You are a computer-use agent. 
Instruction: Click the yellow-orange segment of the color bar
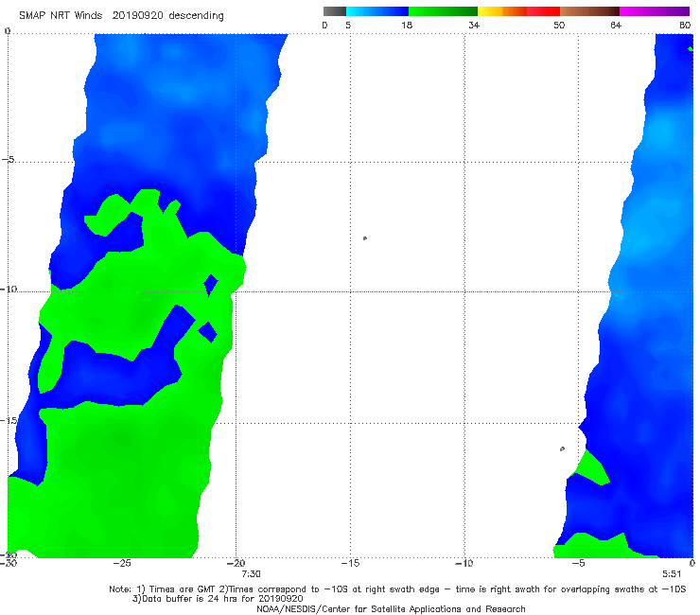(501, 11)
